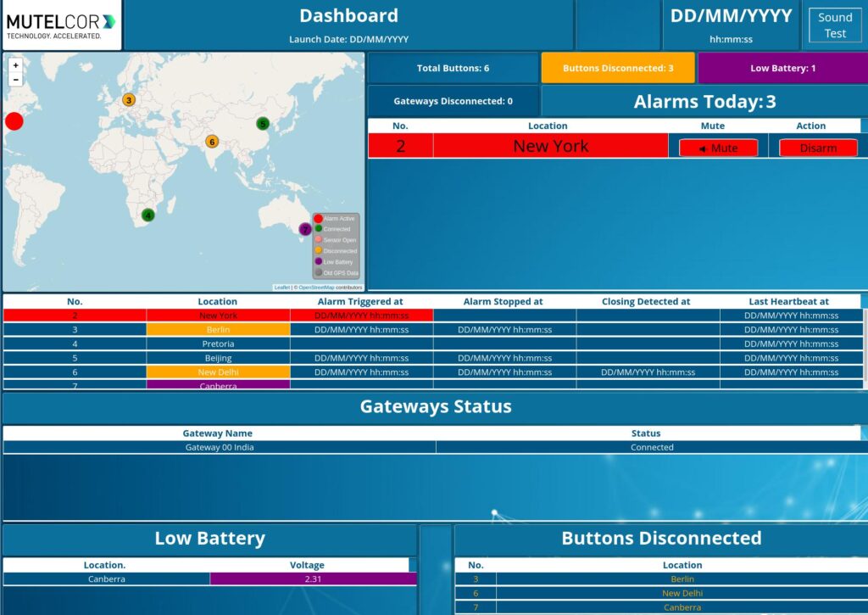Zoom out on the map
Screen dimensions: 868x615
[x=15, y=79]
